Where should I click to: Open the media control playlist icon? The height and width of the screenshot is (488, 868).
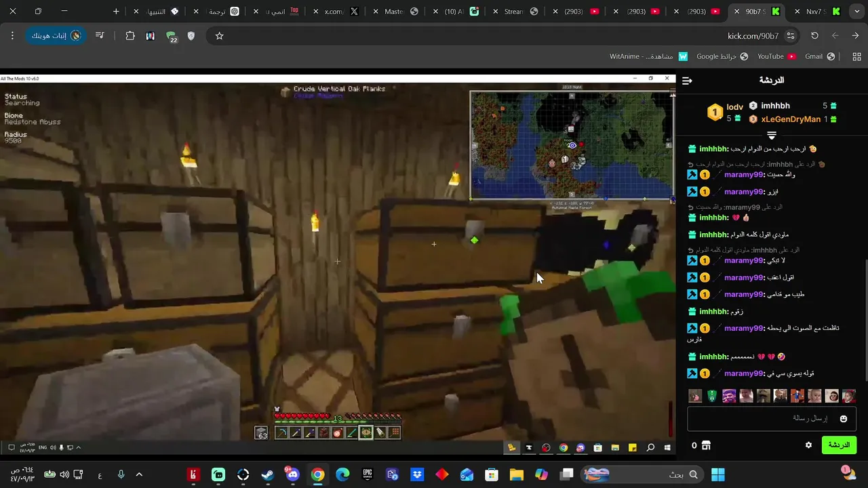(x=100, y=36)
